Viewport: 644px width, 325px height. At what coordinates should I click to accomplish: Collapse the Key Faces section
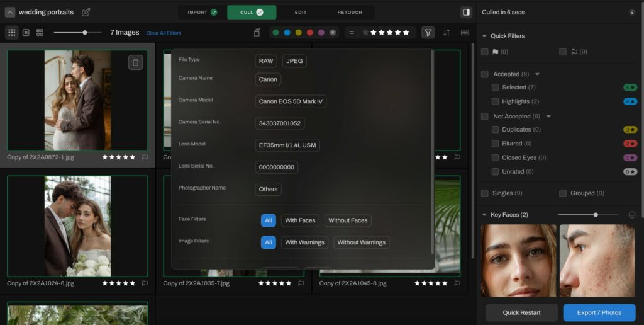(x=484, y=215)
